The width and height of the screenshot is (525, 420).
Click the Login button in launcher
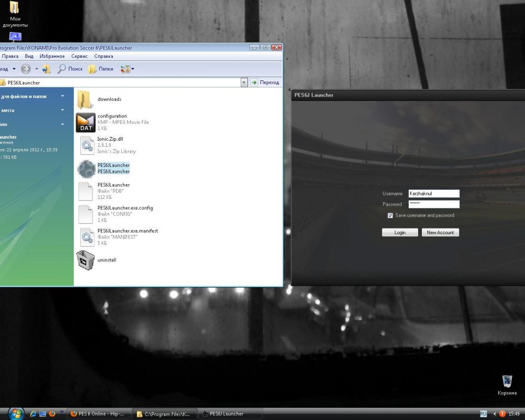400,233
